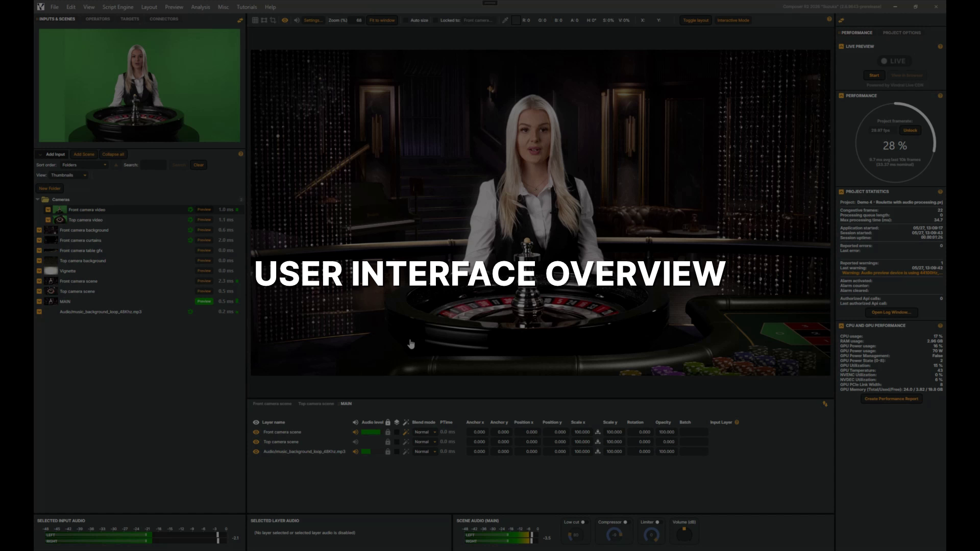Pick the color eyedropper tool
980x551 pixels.
505,20
